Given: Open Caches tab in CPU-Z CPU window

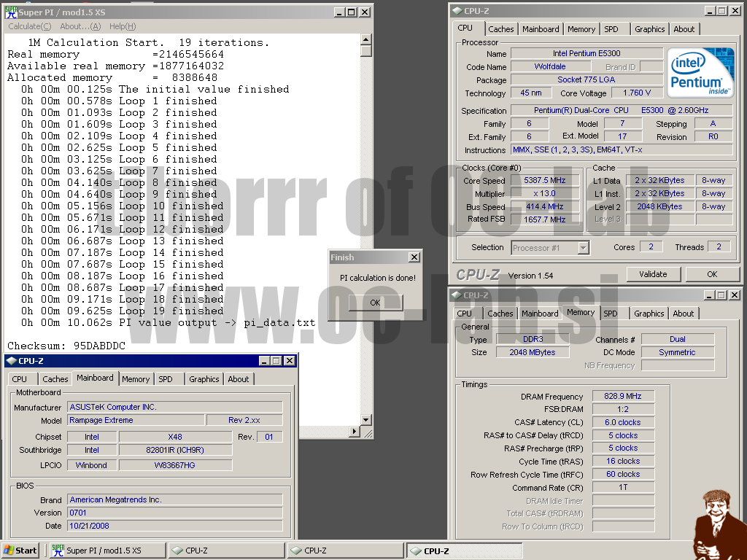Looking at the screenshot, I should (500, 29).
